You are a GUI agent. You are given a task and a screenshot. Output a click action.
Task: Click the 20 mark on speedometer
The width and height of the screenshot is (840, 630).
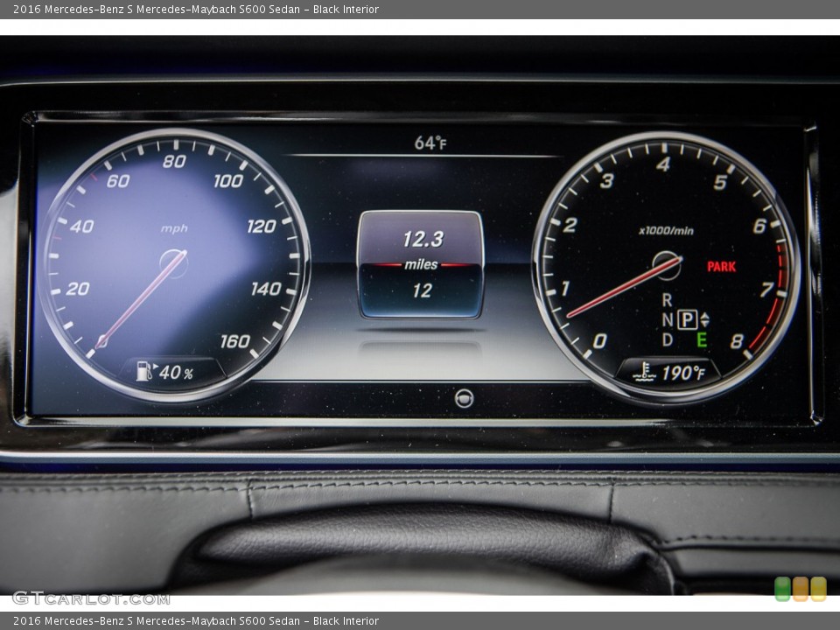pos(78,289)
